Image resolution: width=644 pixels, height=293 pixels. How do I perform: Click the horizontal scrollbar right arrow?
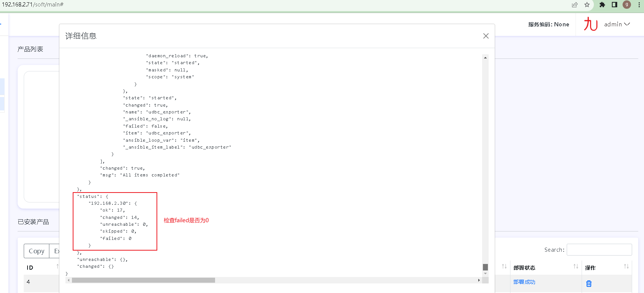click(479, 280)
